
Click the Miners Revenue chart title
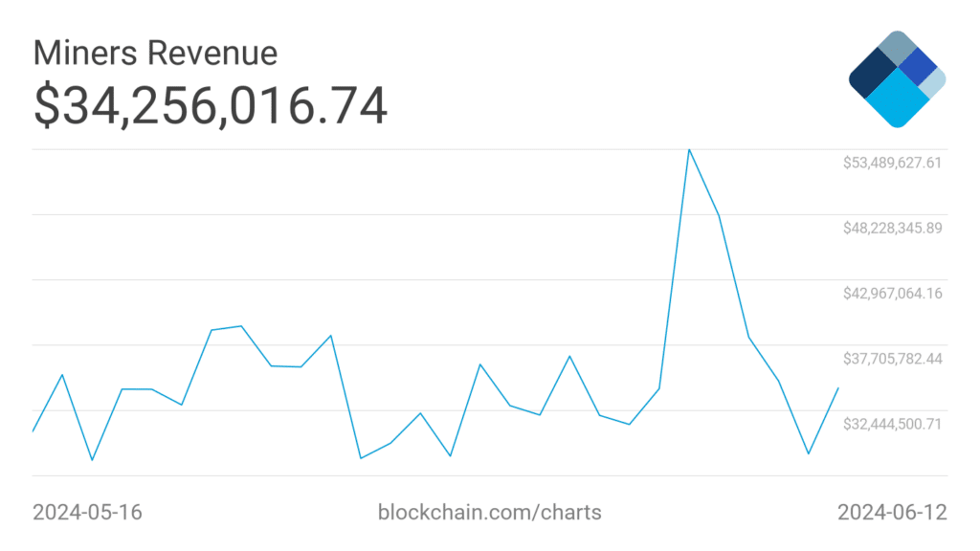click(x=155, y=53)
